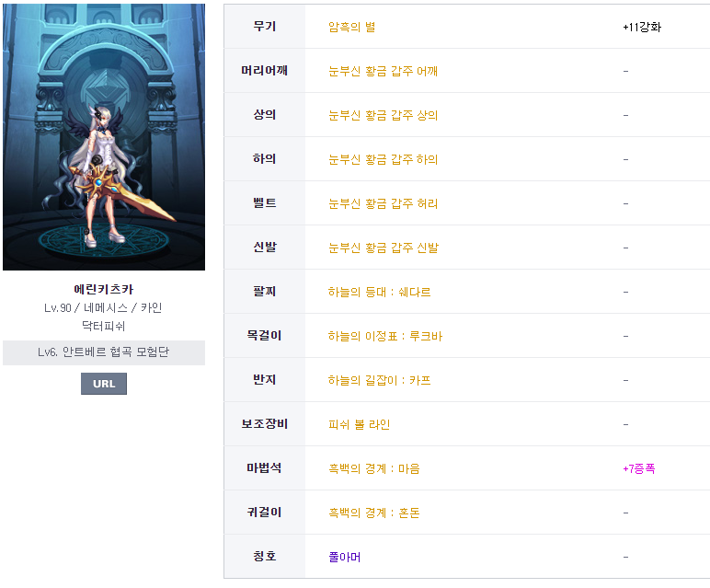Open ring 하늘의 길잡이 : 카프
Image resolution: width=710 pixels, height=588 pixels.
(380, 380)
